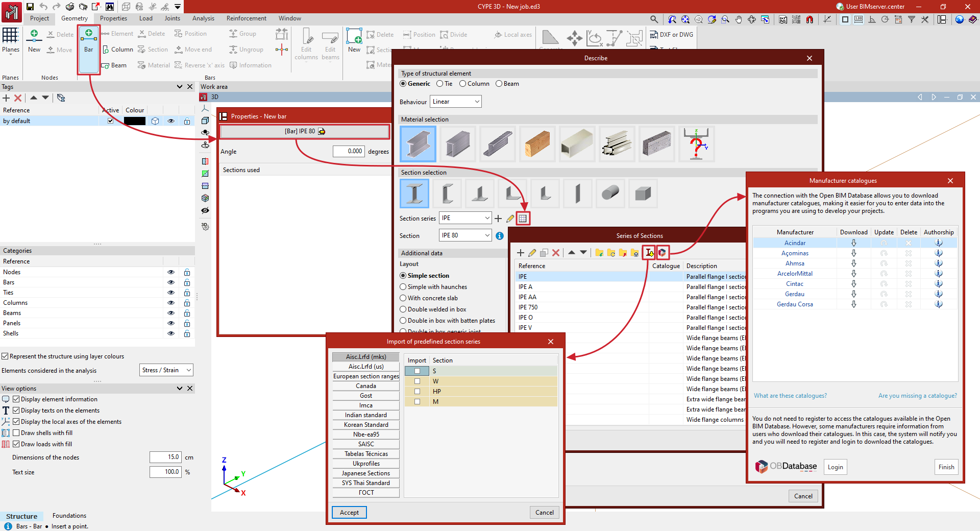Show info for section IPE 80
This screenshot has width=980, height=531.
(500, 235)
